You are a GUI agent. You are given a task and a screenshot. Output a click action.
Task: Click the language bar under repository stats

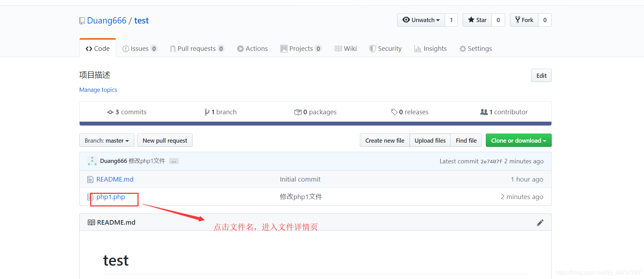click(315, 123)
